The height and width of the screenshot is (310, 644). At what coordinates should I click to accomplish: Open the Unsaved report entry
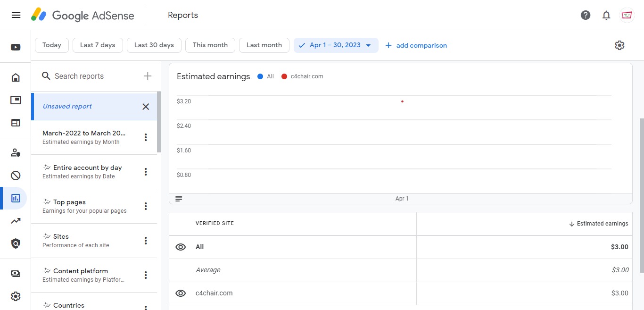click(94, 107)
